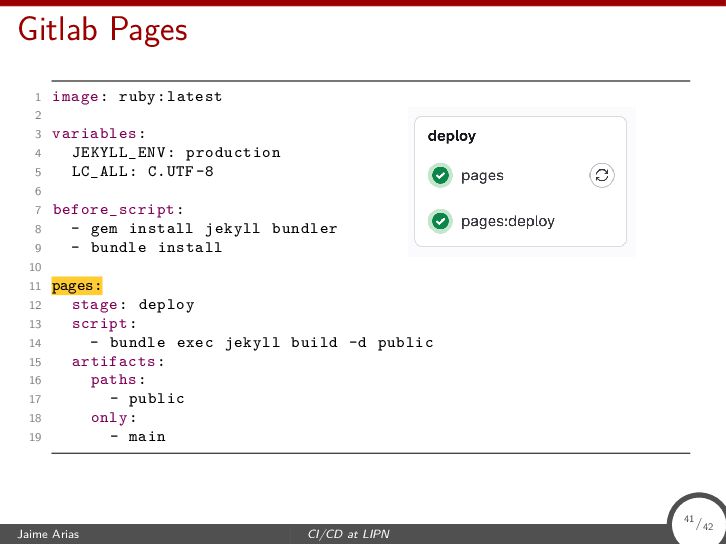This screenshot has height=544, width=726.
Task: Open the pages:deploy job
Action: [x=507, y=221]
